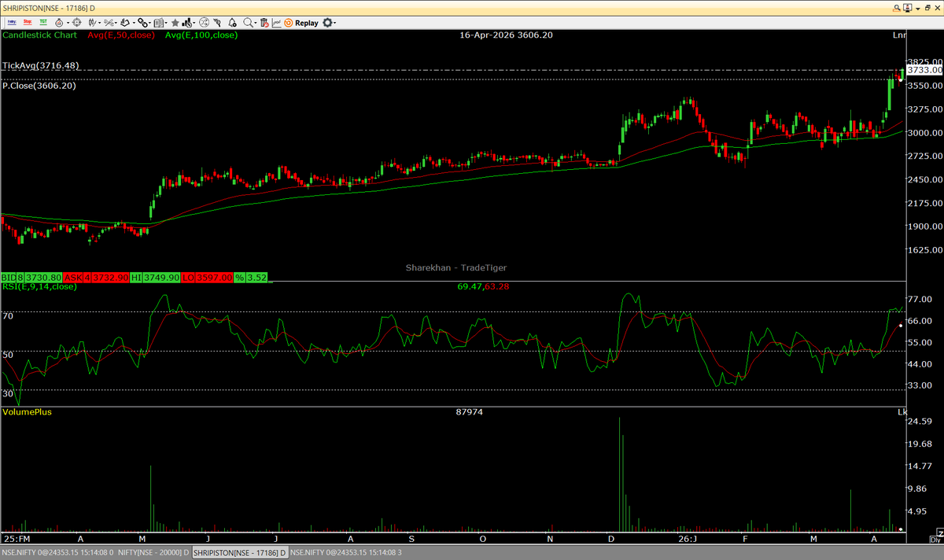Click the circular shuffle arrows icon
The width and height of the screenshot is (944, 560).
point(205,23)
